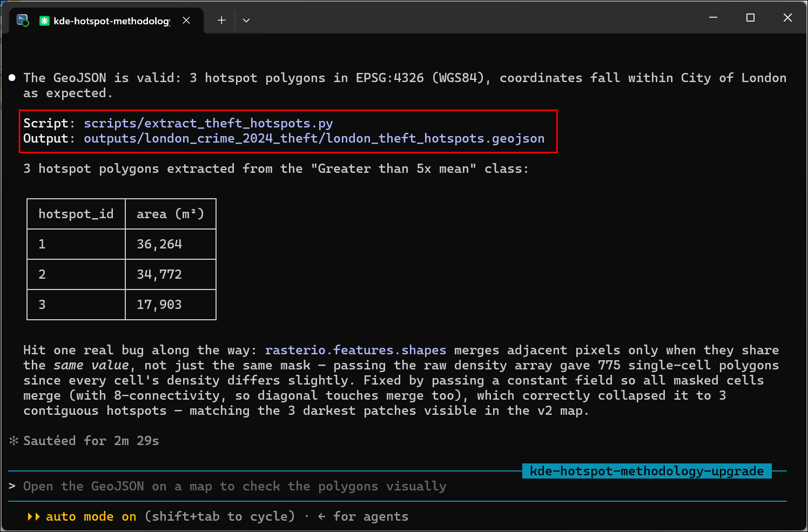The height and width of the screenshot is (532, 808).
Task: Select the kde-hotspot-methodology tab
Action: tap(106, 21)
